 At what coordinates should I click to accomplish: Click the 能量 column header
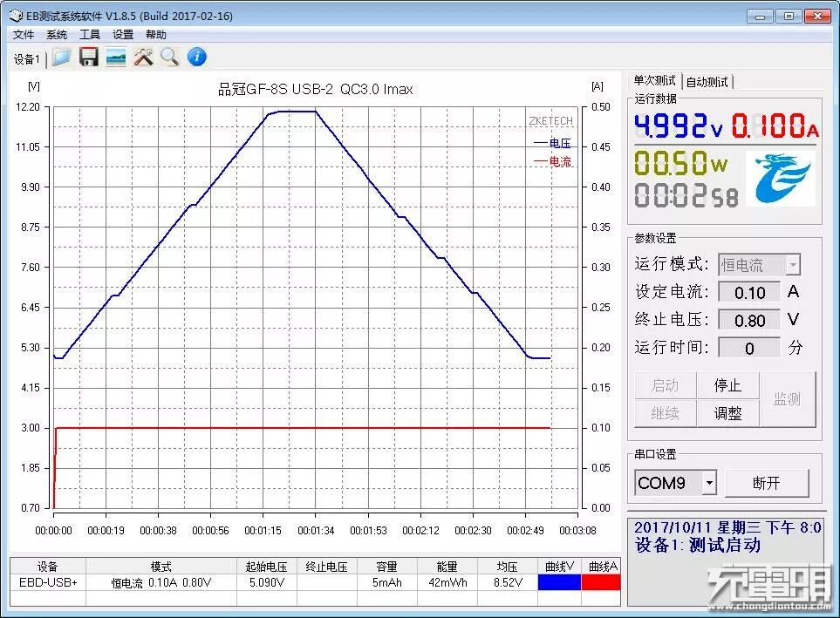click(447, 567)
